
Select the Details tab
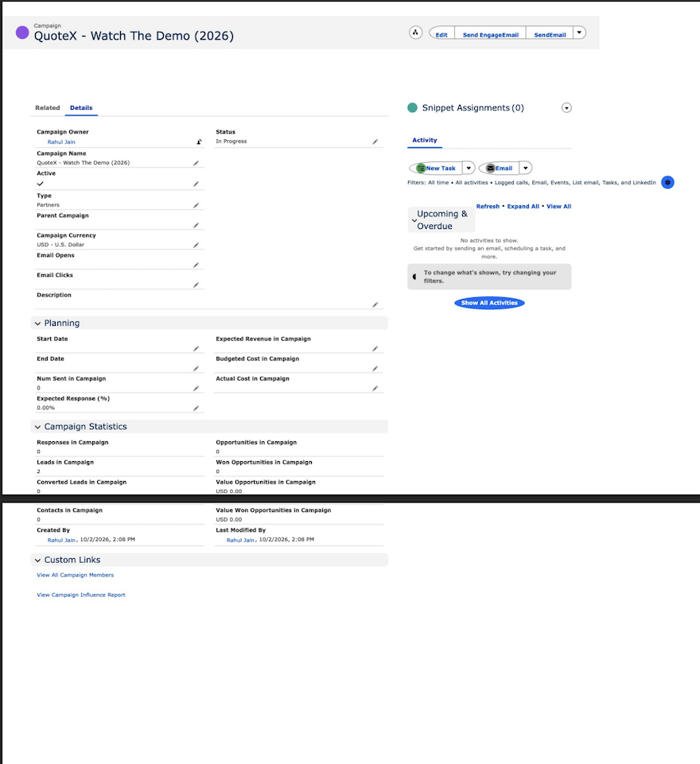[x=81, y=107]
